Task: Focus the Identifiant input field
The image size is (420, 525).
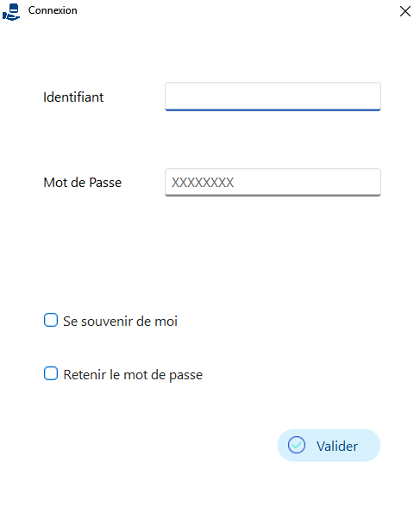Action: pyautogui.click(x=273, y=97)
